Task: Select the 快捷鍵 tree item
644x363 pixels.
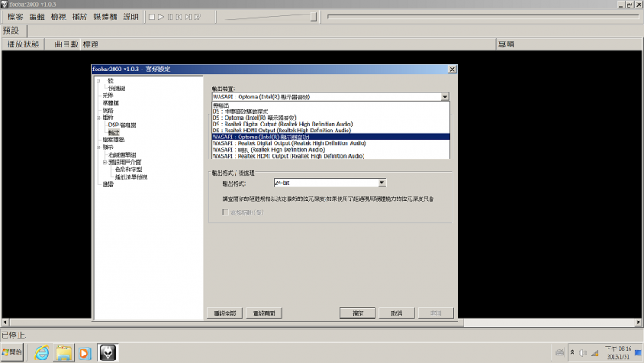Action: [117, 88]
